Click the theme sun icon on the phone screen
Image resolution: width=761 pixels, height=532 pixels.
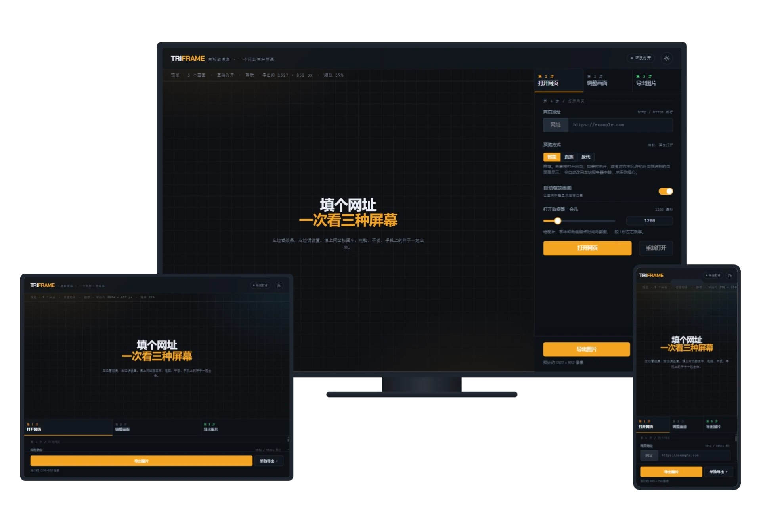click(730, 275)
